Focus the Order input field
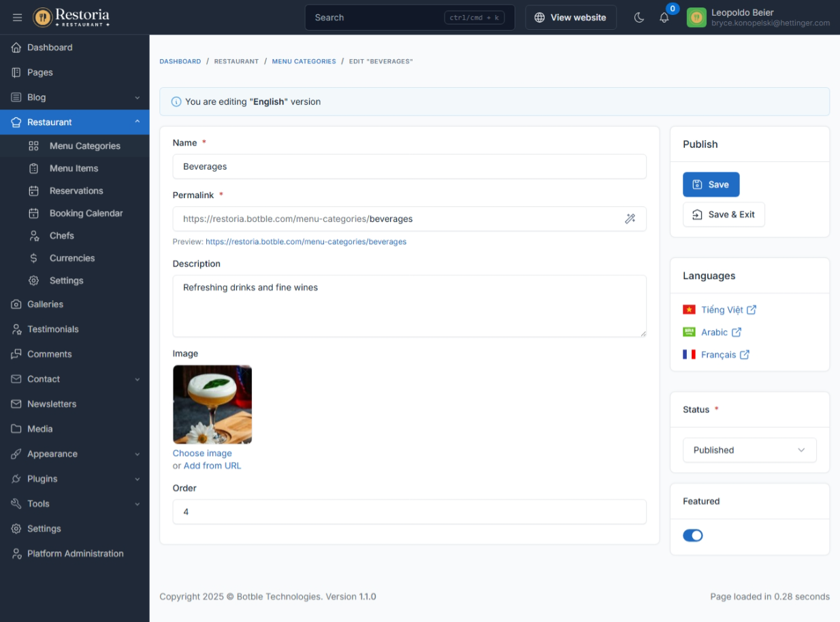Screen dimensions: 840x622 [x=409, y=512]
